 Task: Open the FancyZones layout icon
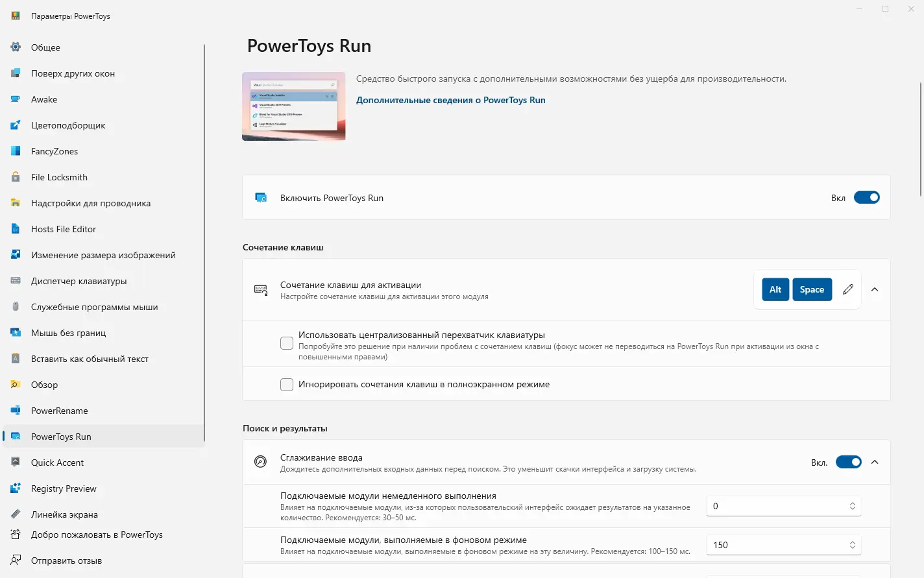tap(16, 151)
